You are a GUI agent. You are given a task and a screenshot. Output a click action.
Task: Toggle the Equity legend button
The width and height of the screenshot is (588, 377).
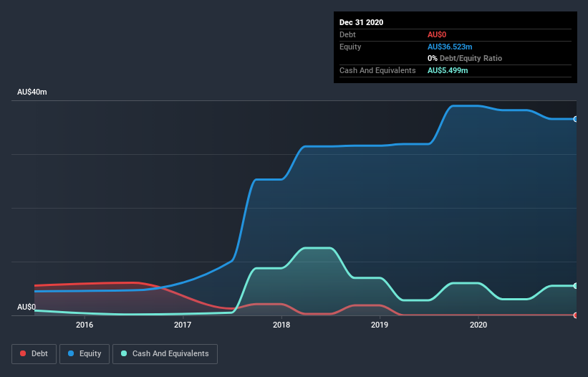(85, 354)
